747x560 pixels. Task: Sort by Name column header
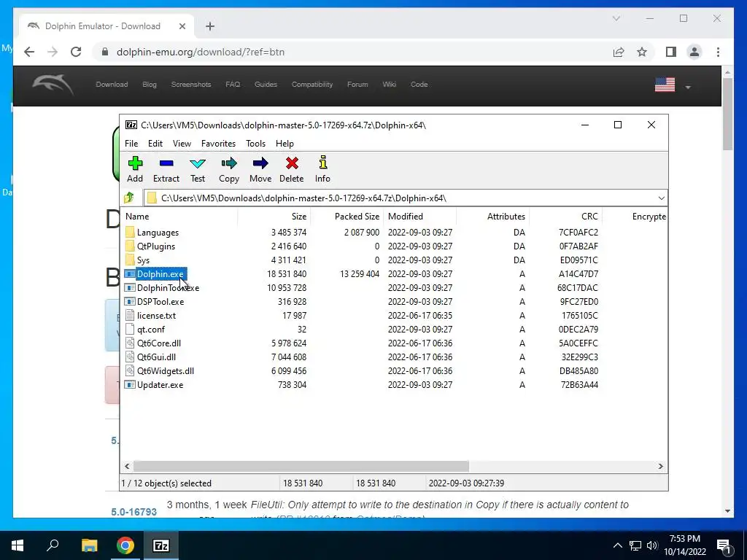point(179,216)
